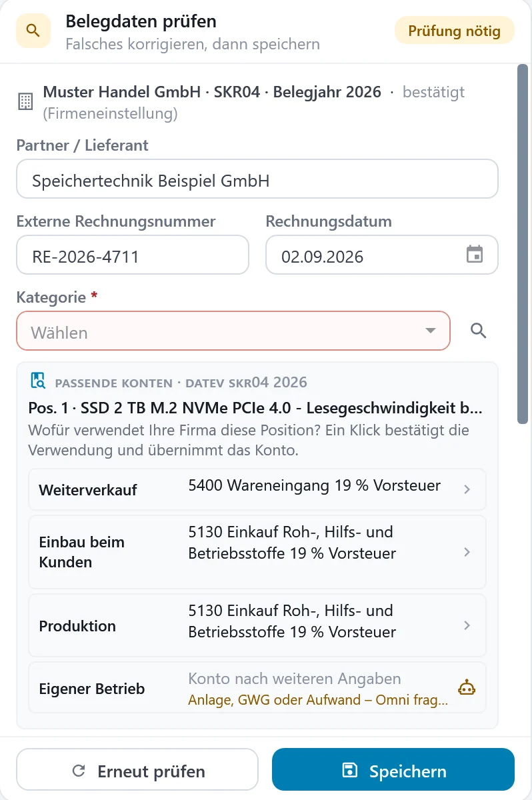Viewport: 532px width, 800px height.
Task: Click the Passende Konten book-search icon
Action: point(38,381)
